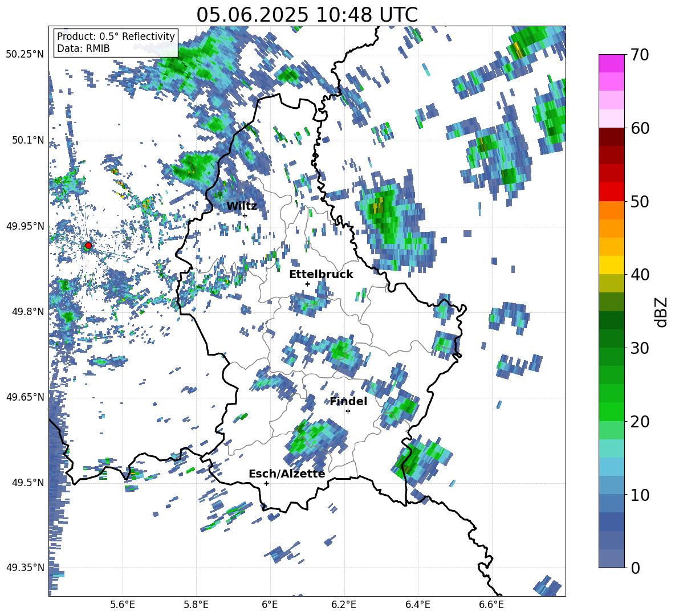Viewport: 675px width, 616px height.
Task: Click the bright red colorbar segment above 50
Action: point(611,192)
